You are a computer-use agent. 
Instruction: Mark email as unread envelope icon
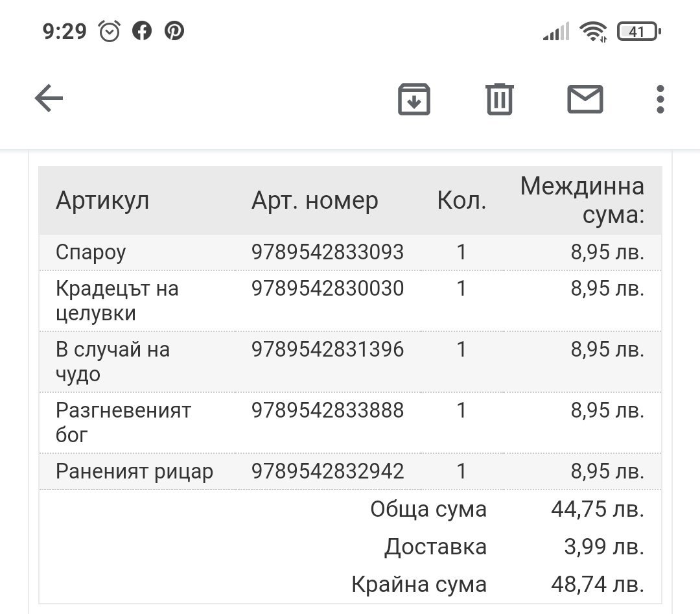(585, 99)
